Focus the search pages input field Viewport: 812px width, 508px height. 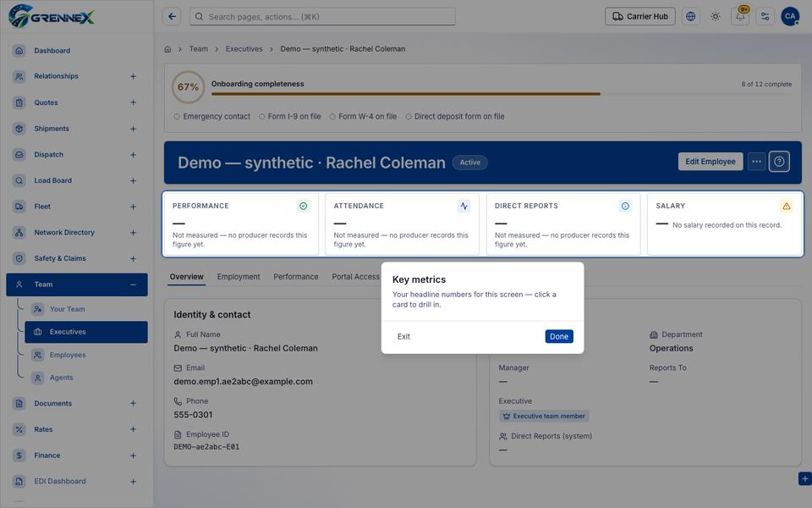322,17
